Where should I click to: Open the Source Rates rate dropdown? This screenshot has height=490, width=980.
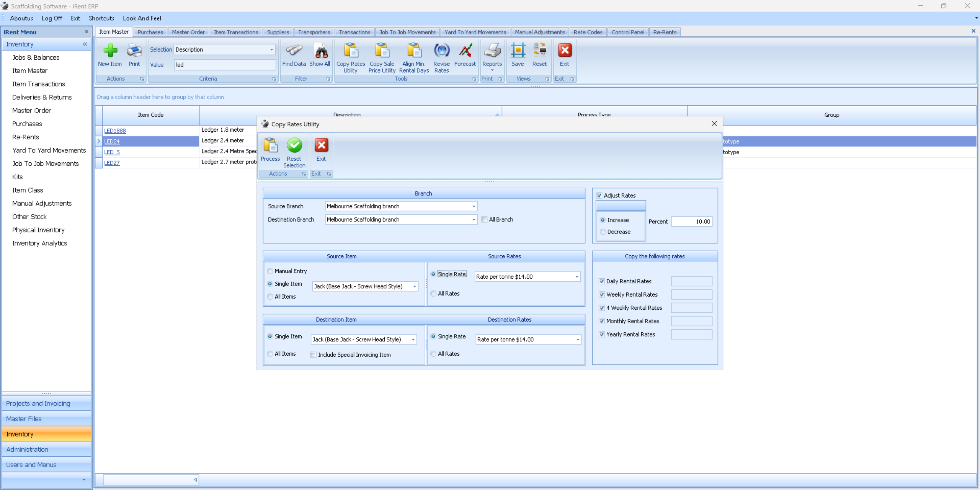point(577,277)
